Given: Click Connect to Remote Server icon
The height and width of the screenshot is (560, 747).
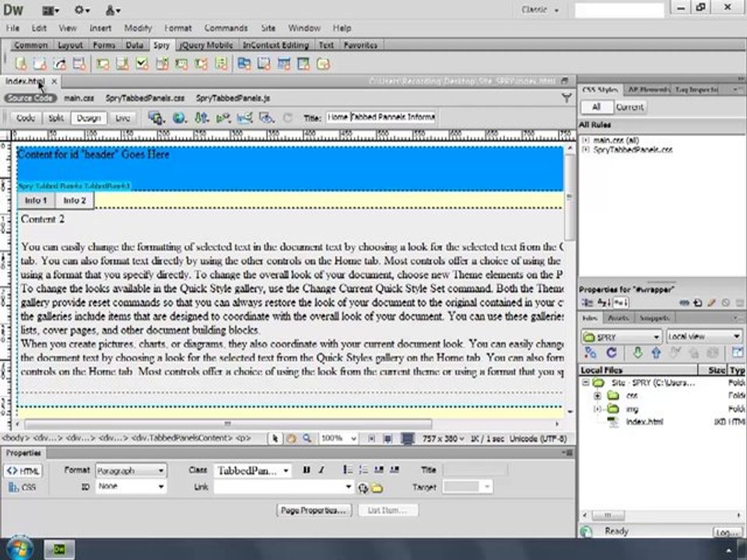Looking at the screenshot, I should point(591,353).
